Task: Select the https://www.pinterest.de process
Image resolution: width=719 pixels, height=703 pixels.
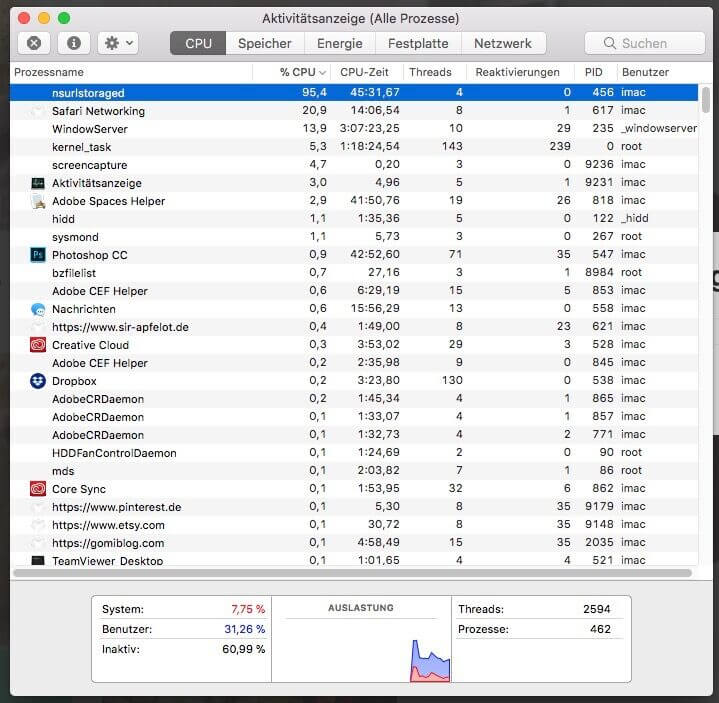Action: tap(116, 507)
